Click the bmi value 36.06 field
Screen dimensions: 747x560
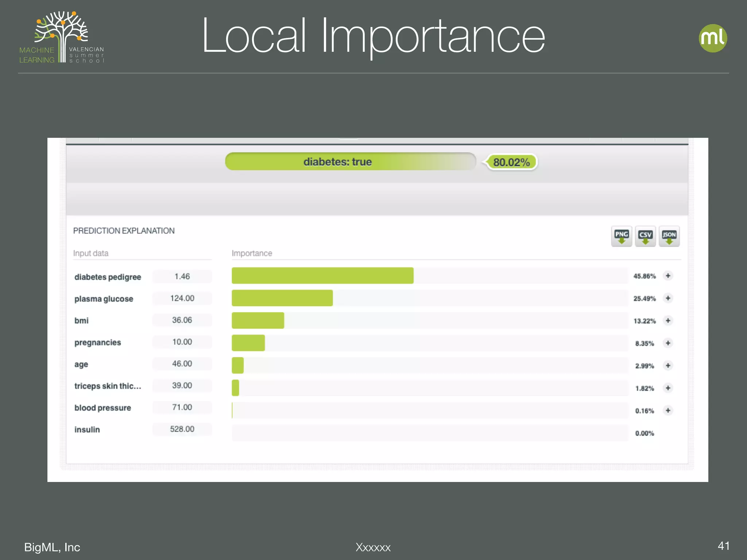[182, 320]
